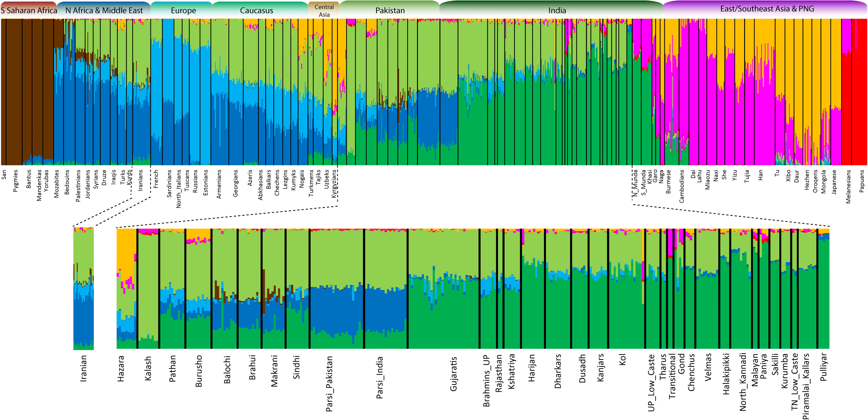Select the 'Balochi' population label
868x420 pixels.
(x=227, y=369)
